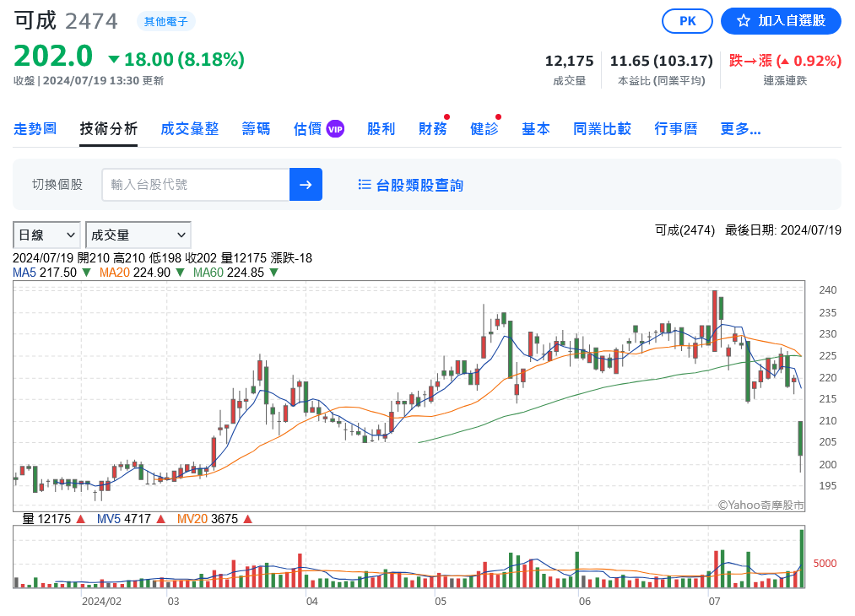Click the MA5 down arrow indicator
The width and height of the screenshot is (855, 616).
[87, 273]
